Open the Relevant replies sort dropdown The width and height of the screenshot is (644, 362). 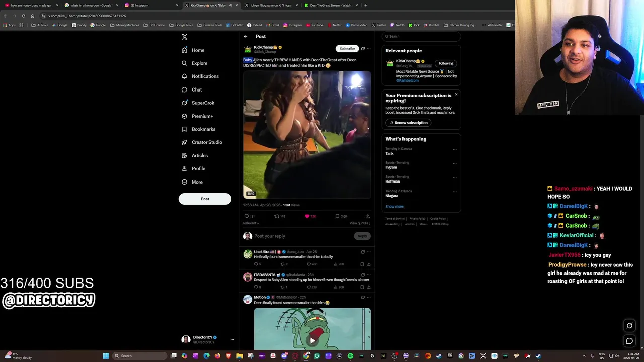[x=251, y=223]
